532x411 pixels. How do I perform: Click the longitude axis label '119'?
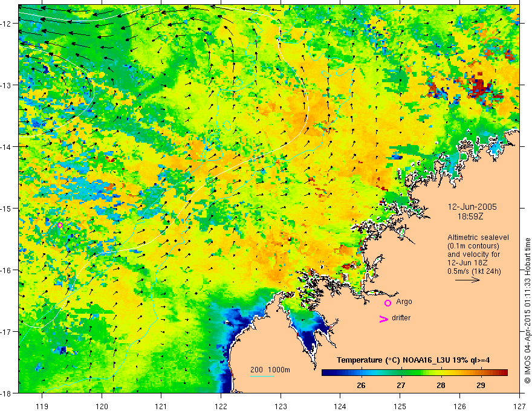[x=42, y=406]
